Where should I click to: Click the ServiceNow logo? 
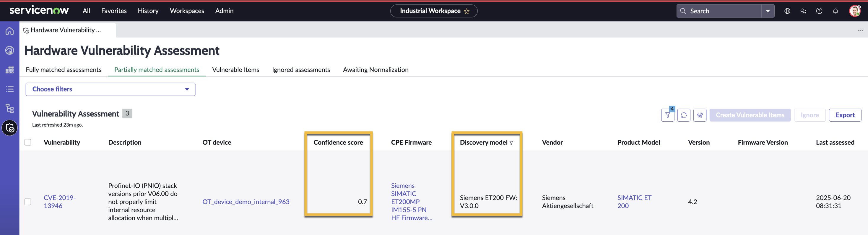pyautogui.click(x=39, y=10)
